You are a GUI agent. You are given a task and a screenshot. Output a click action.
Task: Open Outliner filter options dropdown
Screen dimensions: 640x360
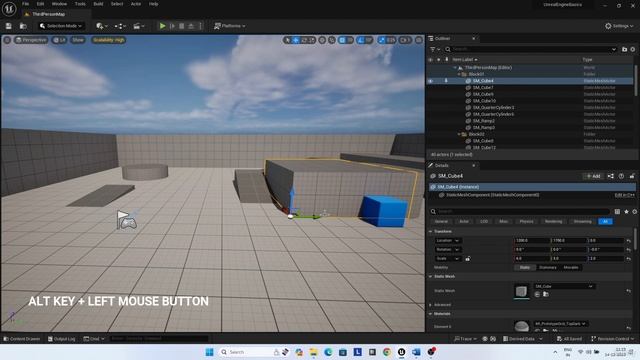pyautogui.click(x=434, y=49)
